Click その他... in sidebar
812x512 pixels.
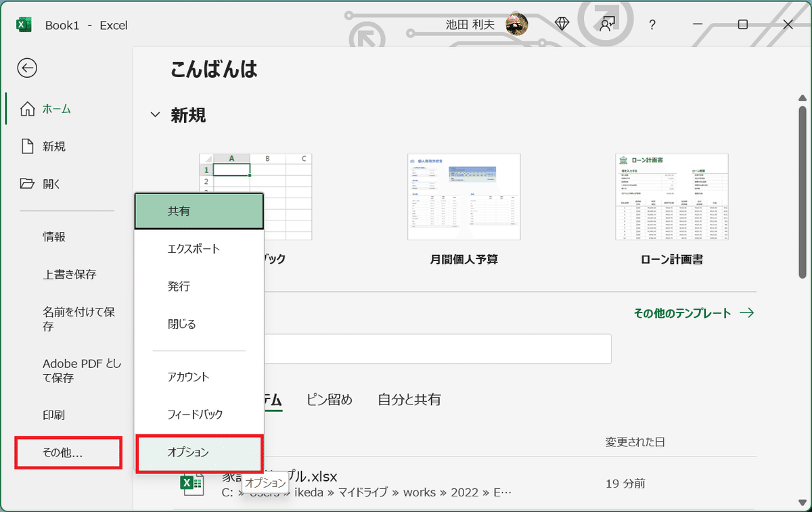pyautogui.click(x=68, y=453)
